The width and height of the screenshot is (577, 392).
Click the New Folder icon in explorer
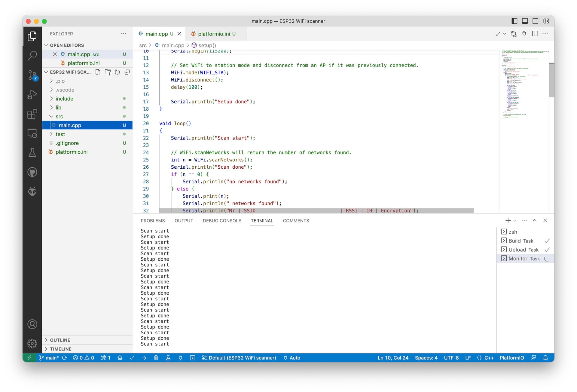[x=108, y=72]
